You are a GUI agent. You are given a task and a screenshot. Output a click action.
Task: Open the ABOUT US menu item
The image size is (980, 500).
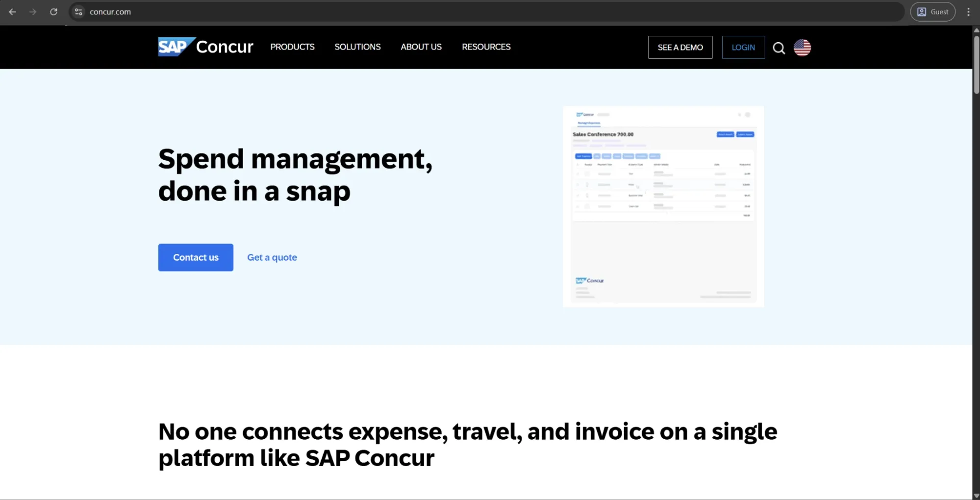coord(421,47)
